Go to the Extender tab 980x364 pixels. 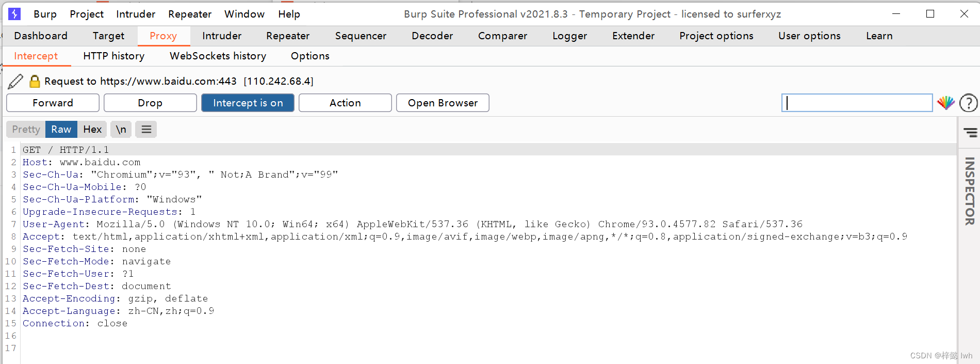pos(633,36)
